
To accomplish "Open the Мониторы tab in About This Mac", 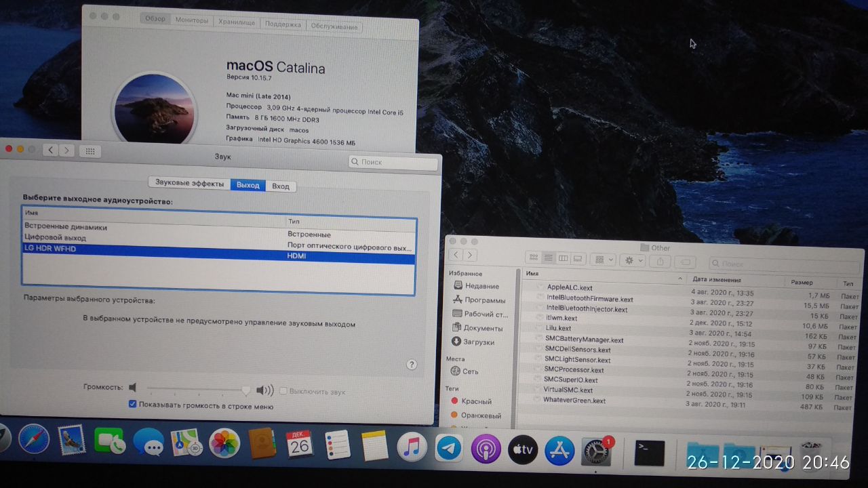I will click(x=192, y=20).
